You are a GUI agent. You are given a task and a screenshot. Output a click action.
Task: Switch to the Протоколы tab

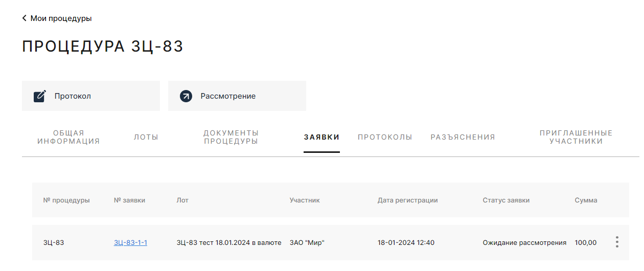pyautogui.click(x=385, y=137)
